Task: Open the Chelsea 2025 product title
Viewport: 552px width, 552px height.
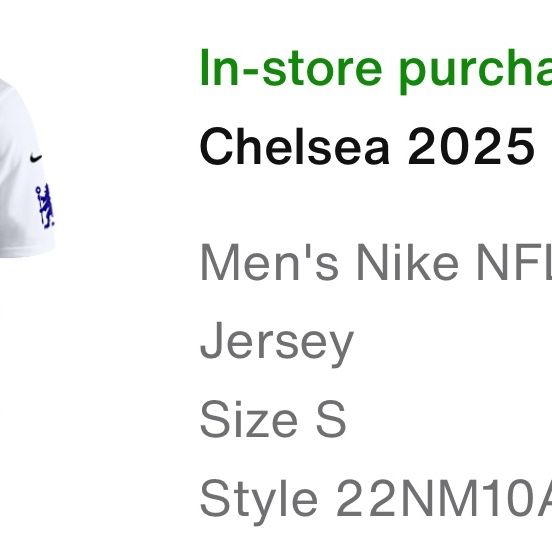Action: click(367, 146)
